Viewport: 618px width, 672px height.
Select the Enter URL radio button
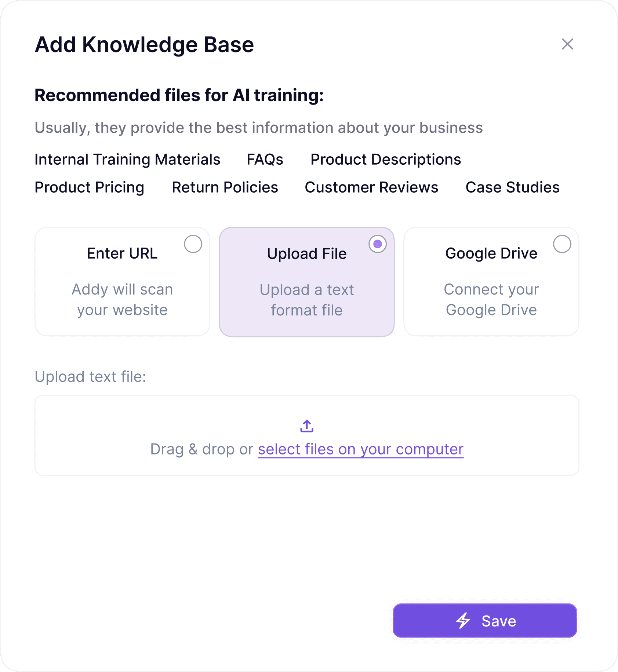click(194, 244)
